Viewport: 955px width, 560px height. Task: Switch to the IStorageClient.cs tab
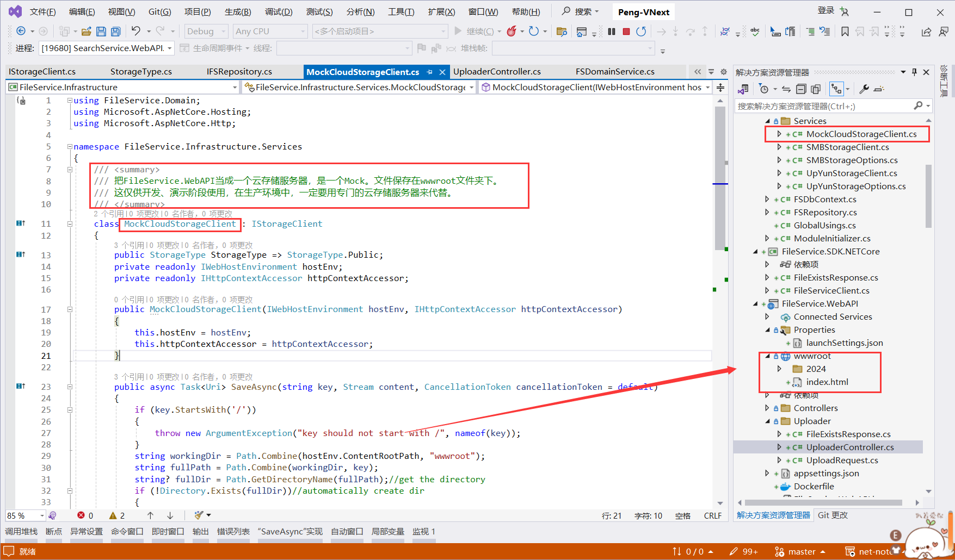42,72
